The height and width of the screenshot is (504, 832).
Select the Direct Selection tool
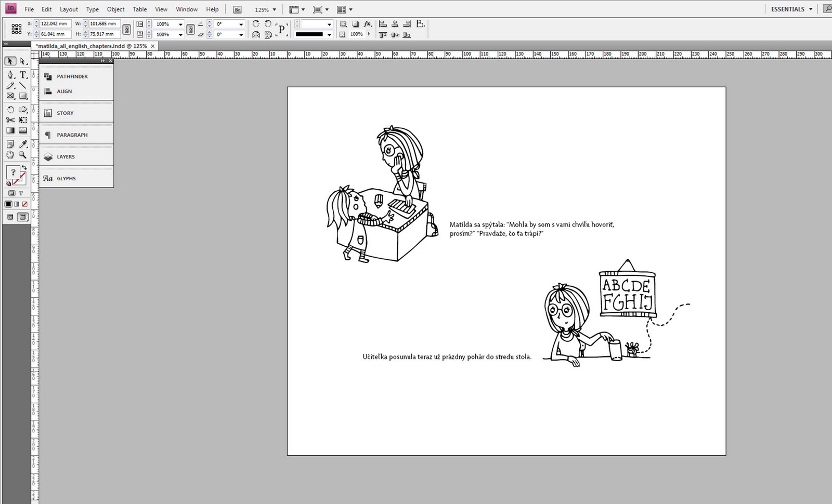pos(23,61)
